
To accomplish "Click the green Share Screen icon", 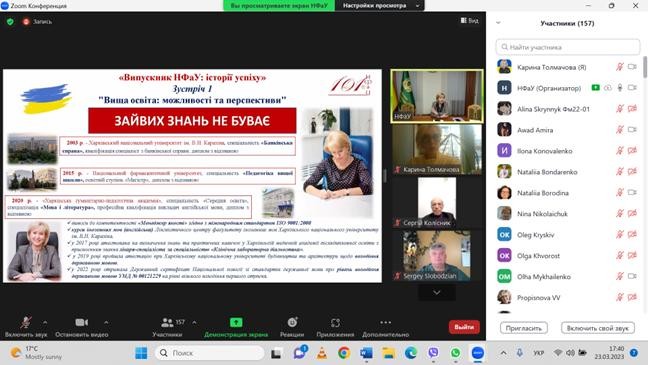I will (236, 322).
